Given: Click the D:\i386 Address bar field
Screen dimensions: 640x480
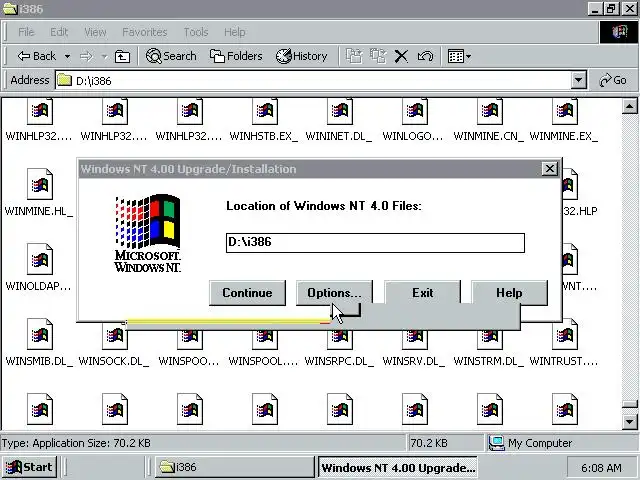Looking at the screenshot, I should click(x=313, y=80).
